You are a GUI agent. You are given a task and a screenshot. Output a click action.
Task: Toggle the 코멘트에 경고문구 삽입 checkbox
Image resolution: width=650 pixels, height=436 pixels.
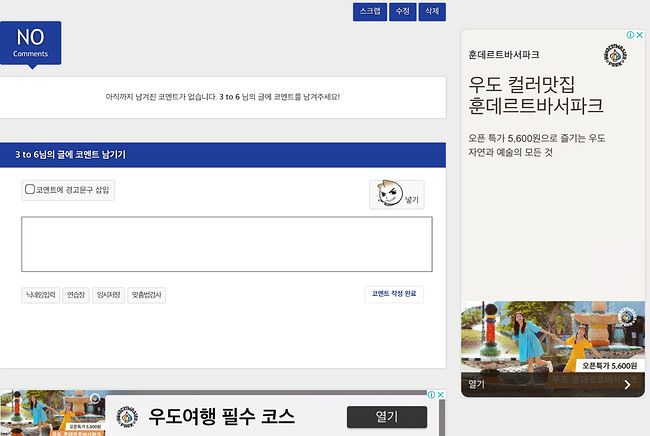pos(30,189)
